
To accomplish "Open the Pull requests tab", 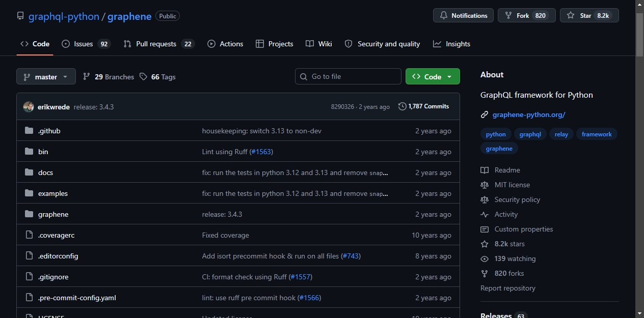I will 159,44.
